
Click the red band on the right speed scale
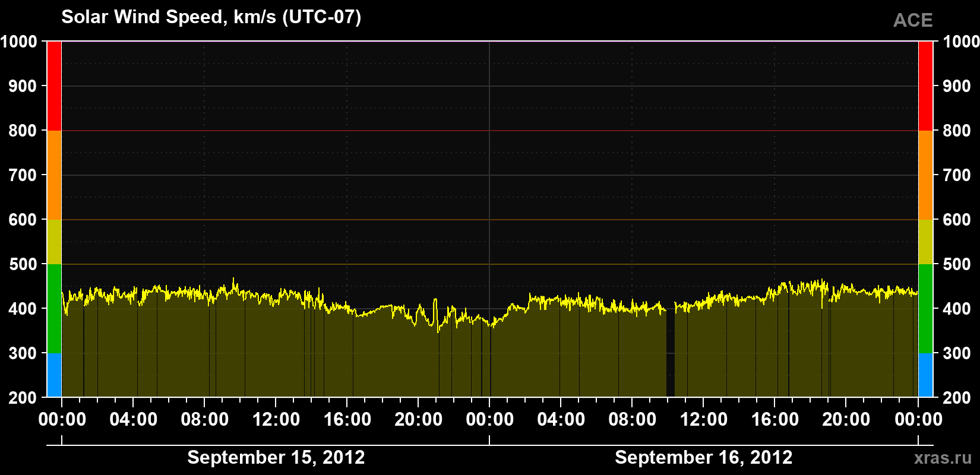925,86
